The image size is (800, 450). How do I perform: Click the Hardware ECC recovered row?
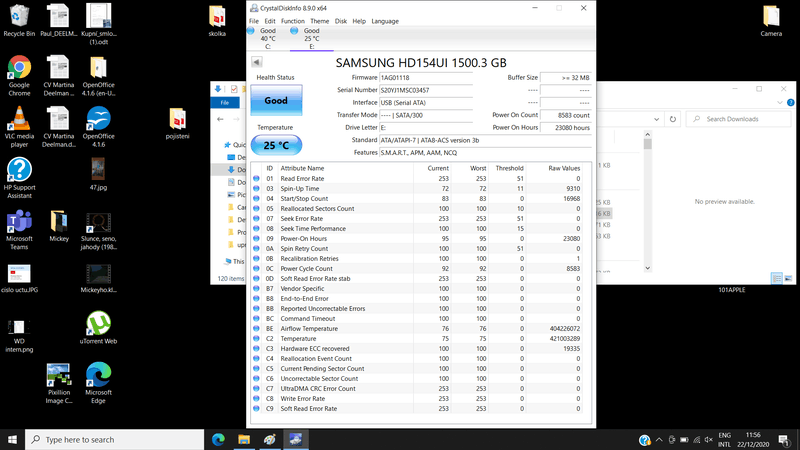coord(417,348)
